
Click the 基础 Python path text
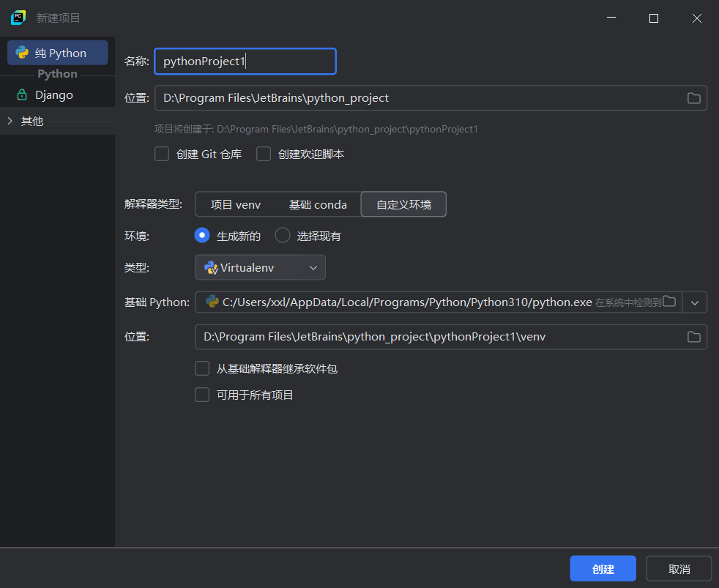[x=407, y=302]
